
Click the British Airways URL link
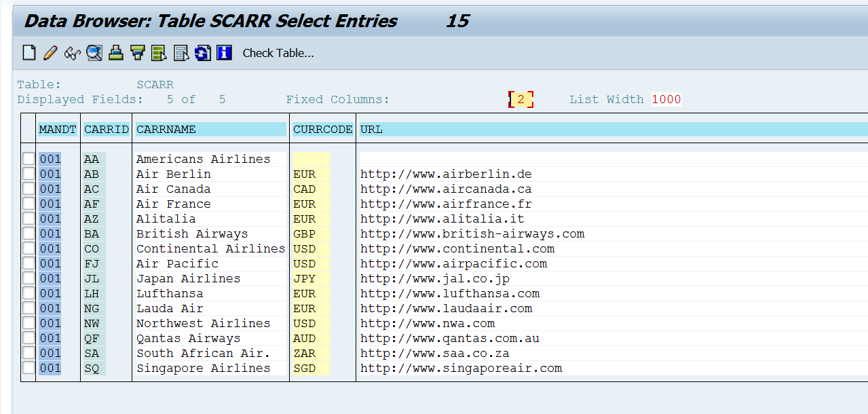pos(472,233)
